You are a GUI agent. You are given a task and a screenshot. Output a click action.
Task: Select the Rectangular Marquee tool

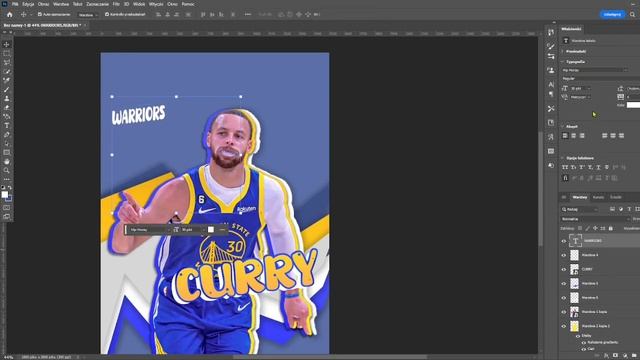(x=7, y=53)
